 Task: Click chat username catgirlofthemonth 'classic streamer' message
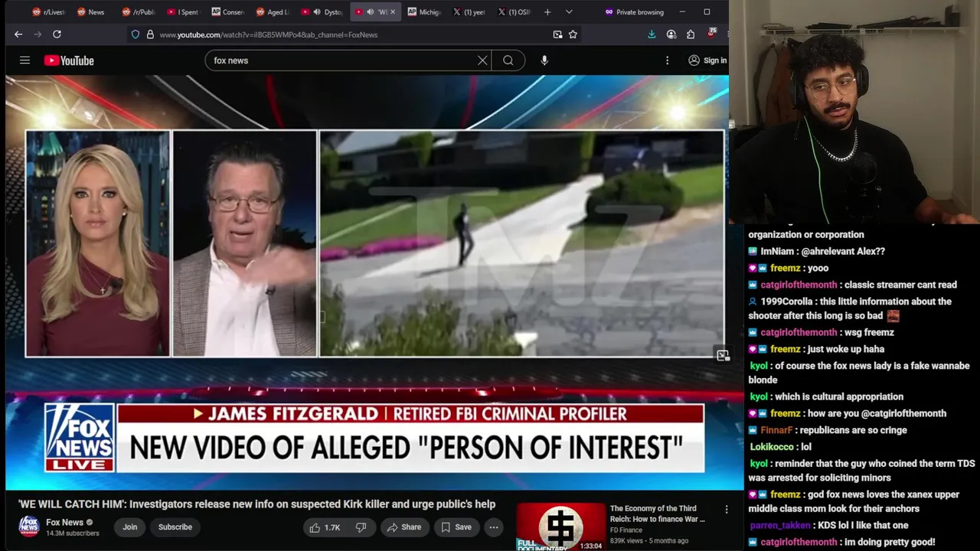pos(799,285)
